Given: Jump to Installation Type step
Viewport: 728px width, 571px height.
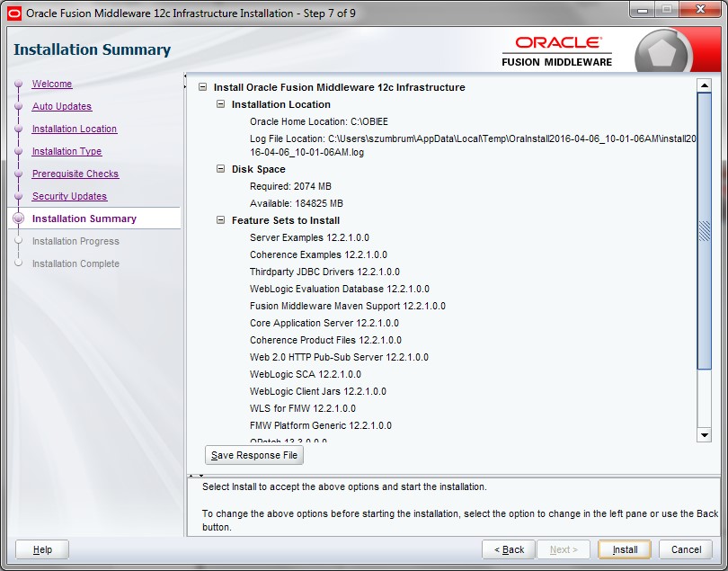Looking at the screenshot, I should [67, 151].
